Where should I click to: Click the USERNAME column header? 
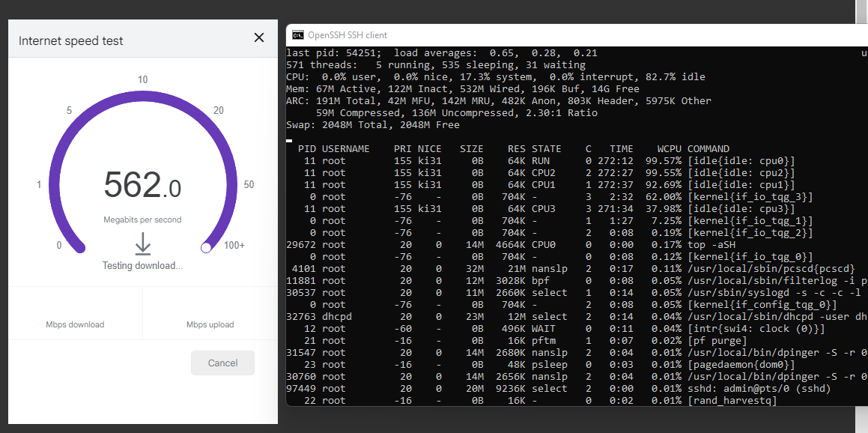pyautogui.click(x=345, y=149)
